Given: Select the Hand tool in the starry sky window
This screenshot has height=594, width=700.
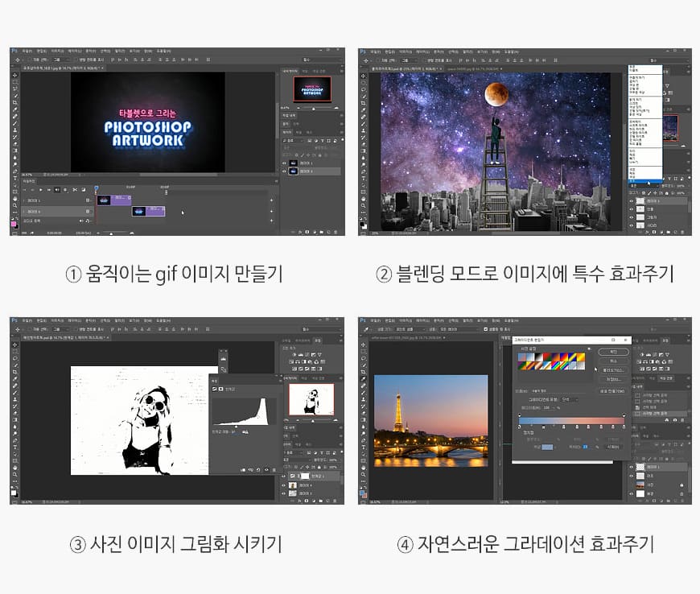Looking at the screenshot, I should point(364,199).
